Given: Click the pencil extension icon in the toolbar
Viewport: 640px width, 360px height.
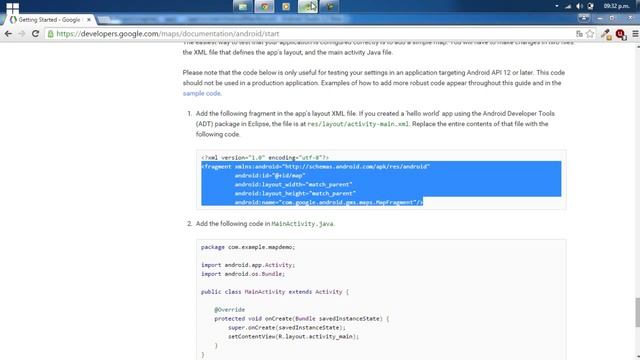Looking at the screenshot, I should (606, 34).
